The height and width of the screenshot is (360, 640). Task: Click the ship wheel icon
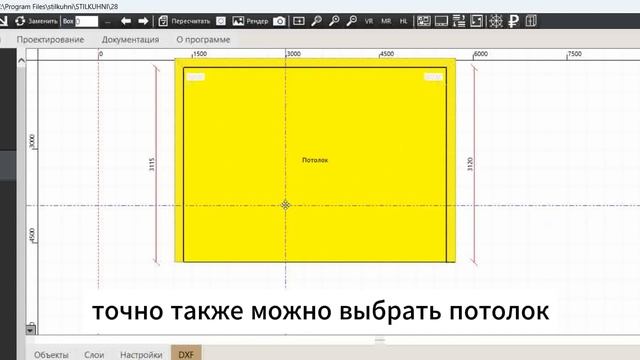pos(496,21)
